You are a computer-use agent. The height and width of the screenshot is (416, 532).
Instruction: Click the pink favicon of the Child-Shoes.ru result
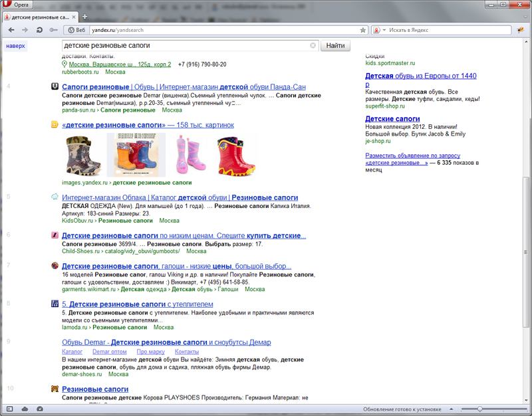55,235
